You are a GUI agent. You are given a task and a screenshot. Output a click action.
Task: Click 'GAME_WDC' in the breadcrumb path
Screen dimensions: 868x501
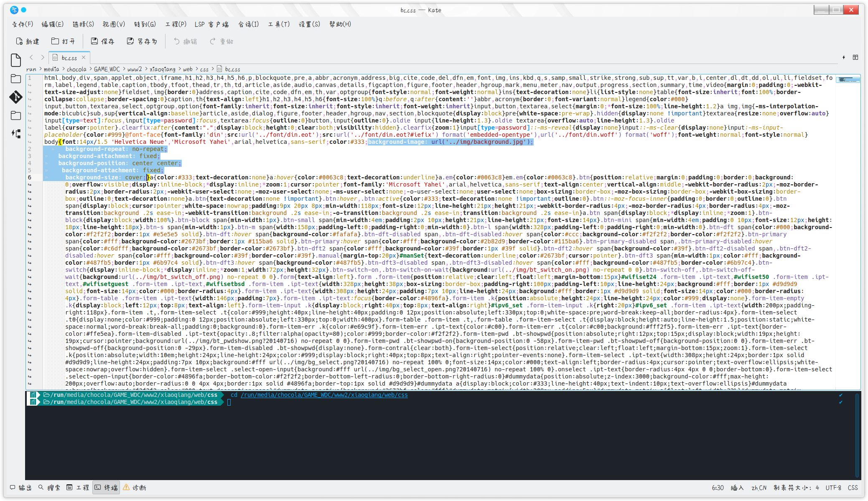[x=107, y=69]
